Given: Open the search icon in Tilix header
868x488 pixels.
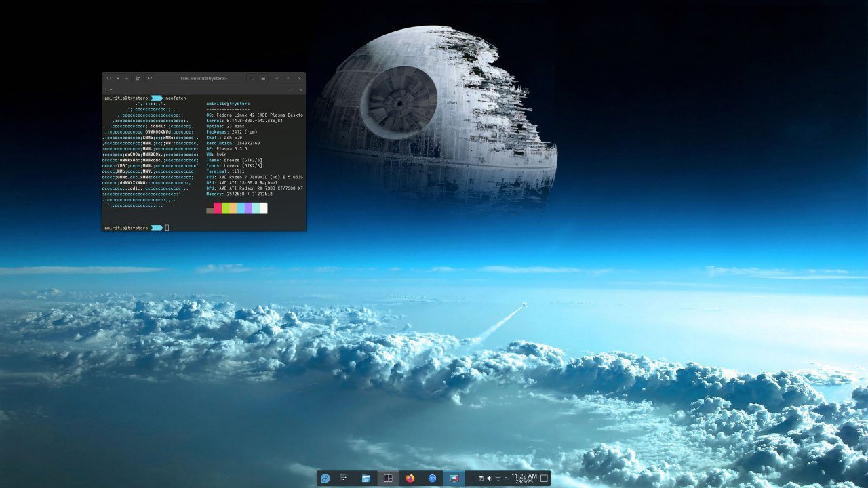Looking at the screenshot, I should (252, 79).
